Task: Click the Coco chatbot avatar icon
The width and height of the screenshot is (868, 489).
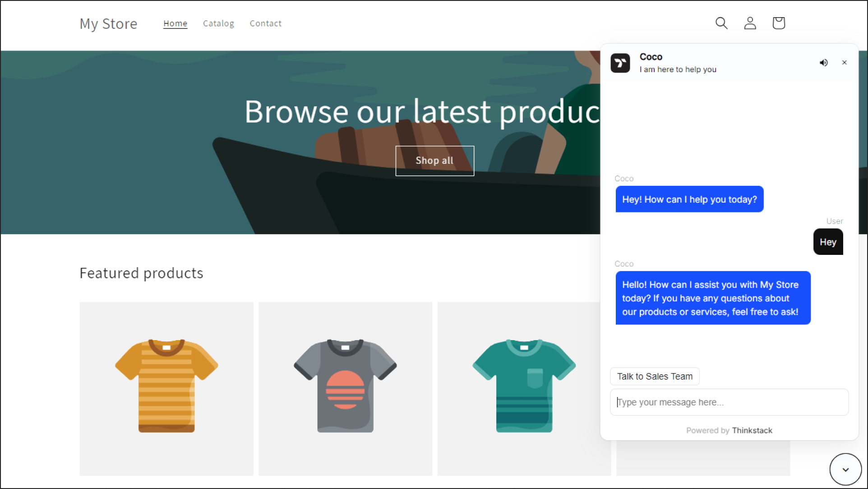Action: (620, 63)
